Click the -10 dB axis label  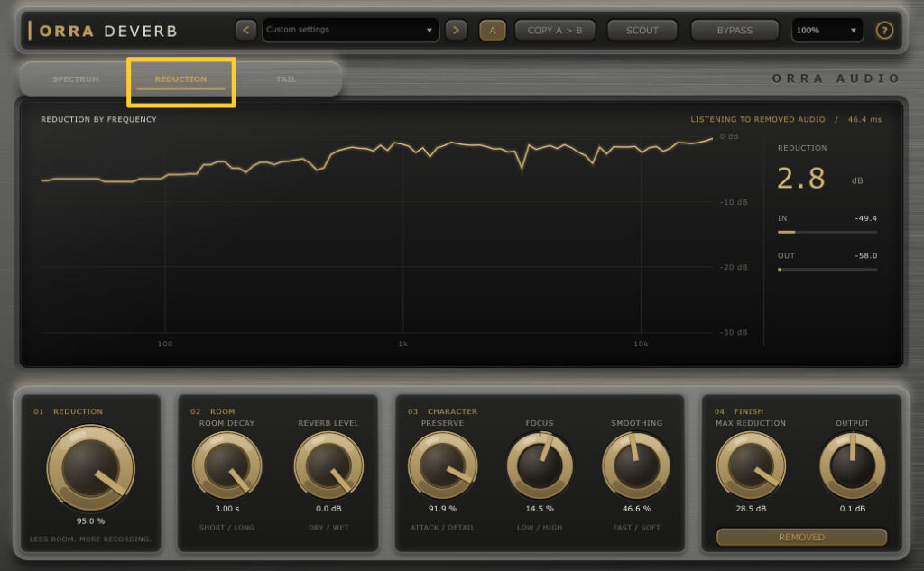click(734, 202)
